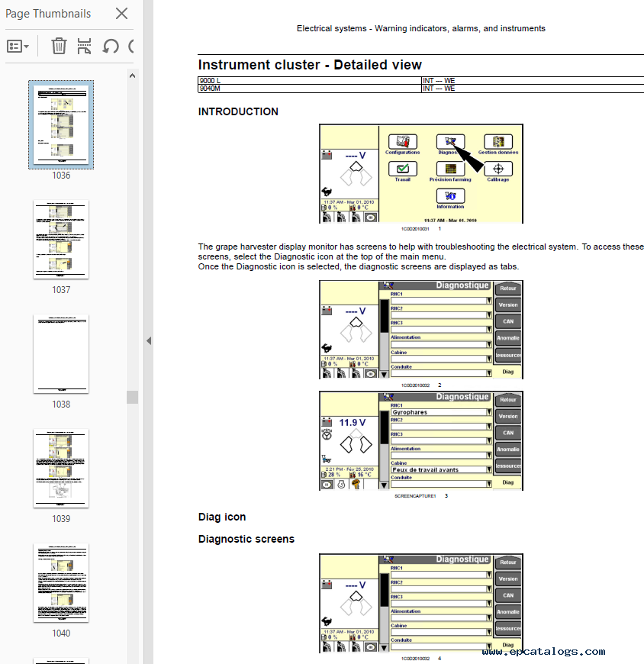
Task: Click the dotted-line page split icon
Action: point(84,46)
